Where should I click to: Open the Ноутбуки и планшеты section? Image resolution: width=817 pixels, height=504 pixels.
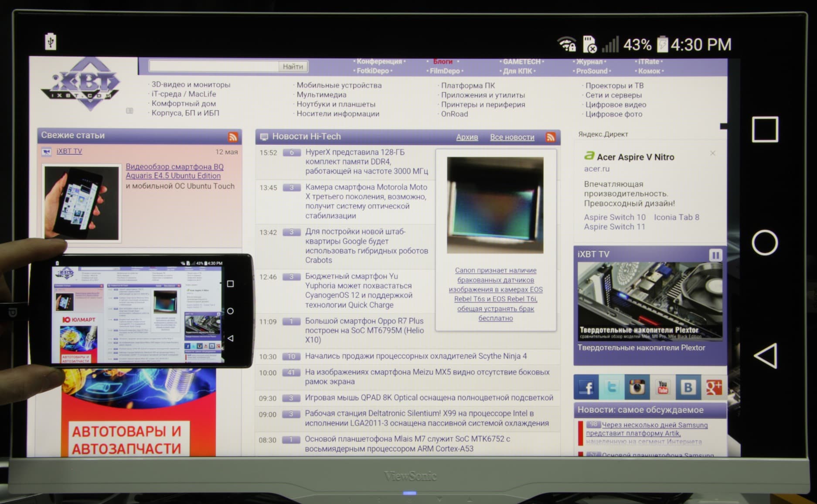pos(336,104)
